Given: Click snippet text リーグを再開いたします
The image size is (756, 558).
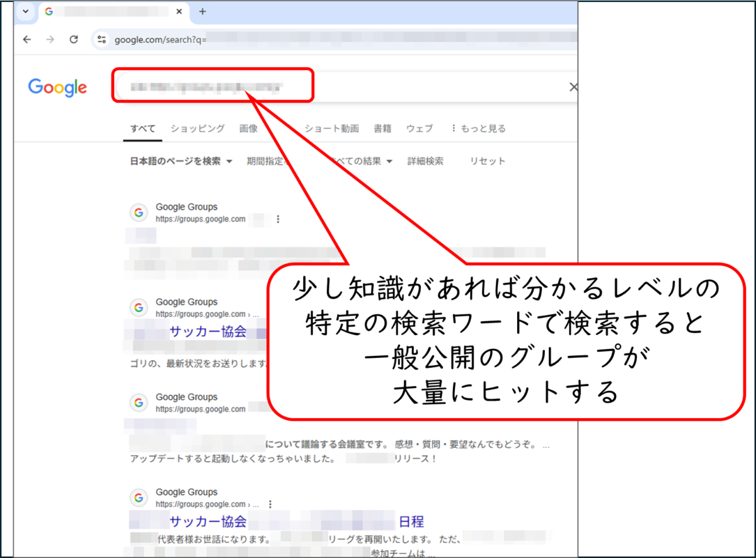Looking at the screenshot, I should [379, 539].
